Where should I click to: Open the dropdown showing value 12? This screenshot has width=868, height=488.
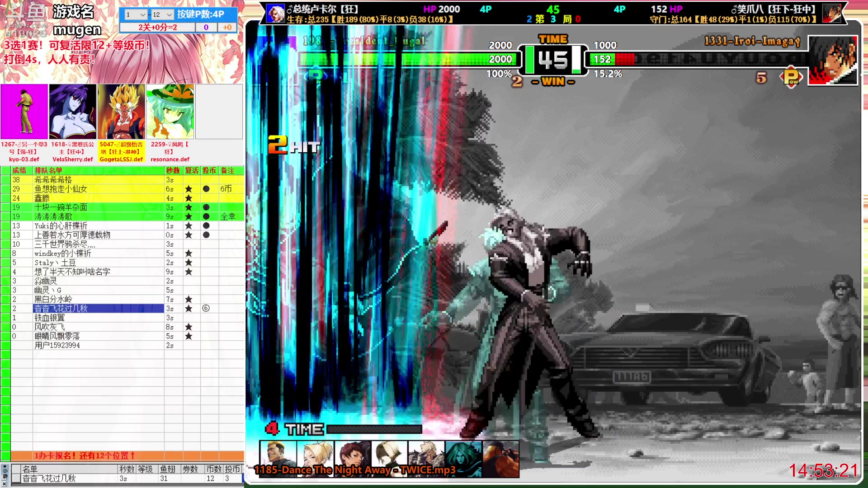[x=162, y=14]
